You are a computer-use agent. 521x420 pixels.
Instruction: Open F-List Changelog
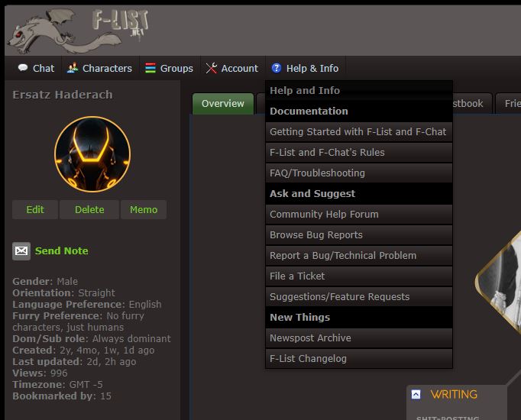(x=359, y=359)
